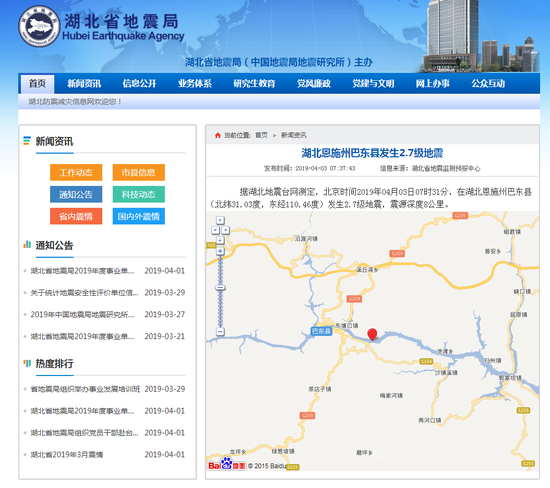Click the map zoom slider handle
The width and height of the screenshot is (550, 488).
220,287
